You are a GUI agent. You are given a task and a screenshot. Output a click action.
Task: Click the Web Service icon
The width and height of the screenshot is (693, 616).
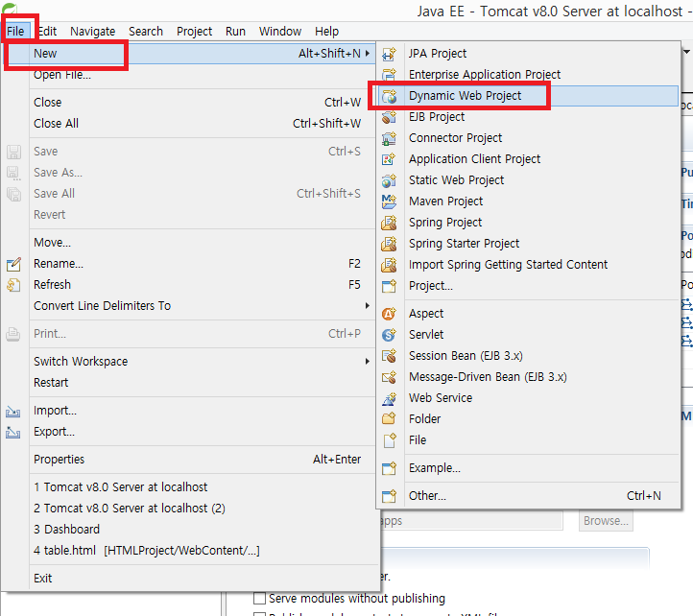[389, 398]
